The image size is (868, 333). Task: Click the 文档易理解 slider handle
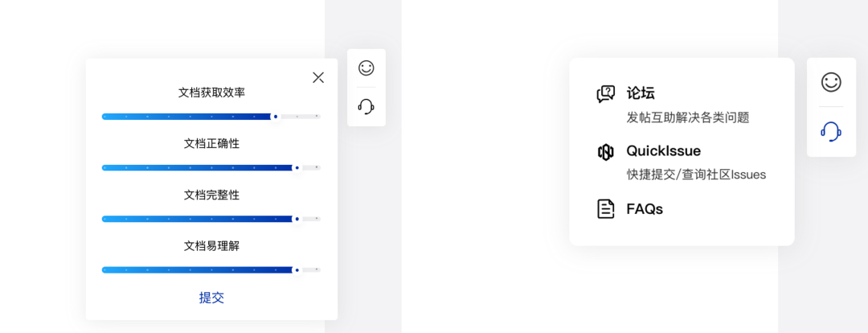[x=297, y=270]
